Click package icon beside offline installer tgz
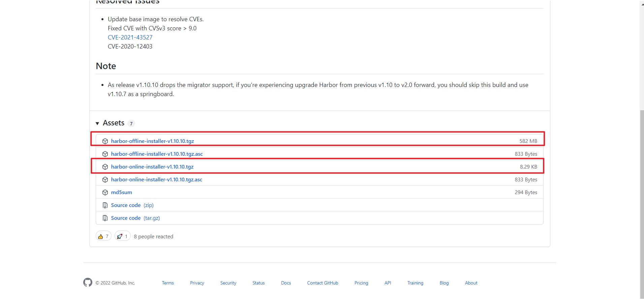 pos(105,141)
